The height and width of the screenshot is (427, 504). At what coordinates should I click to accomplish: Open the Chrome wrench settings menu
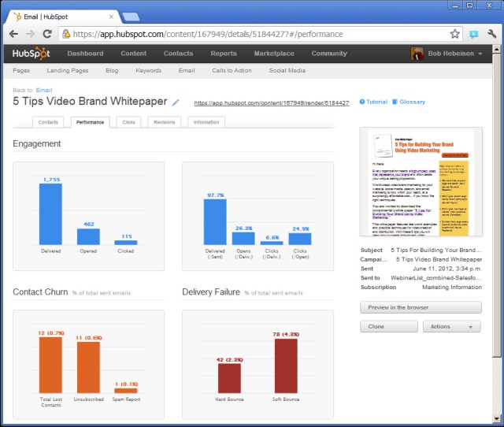click(x=489, y=34)
